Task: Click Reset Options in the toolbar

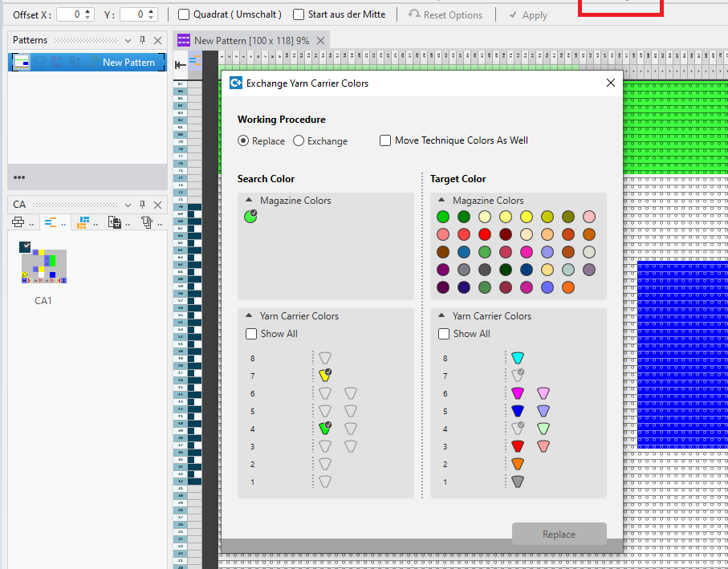Action: point(445,14)
